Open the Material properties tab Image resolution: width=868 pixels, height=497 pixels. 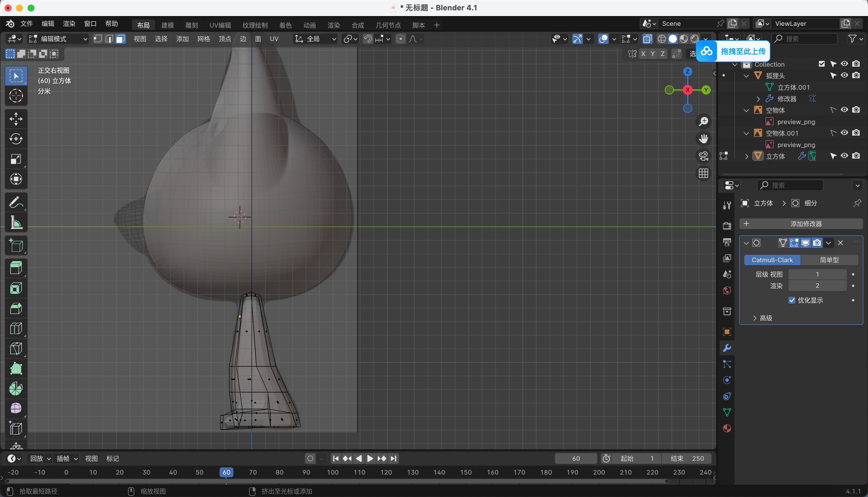point(727,428)
